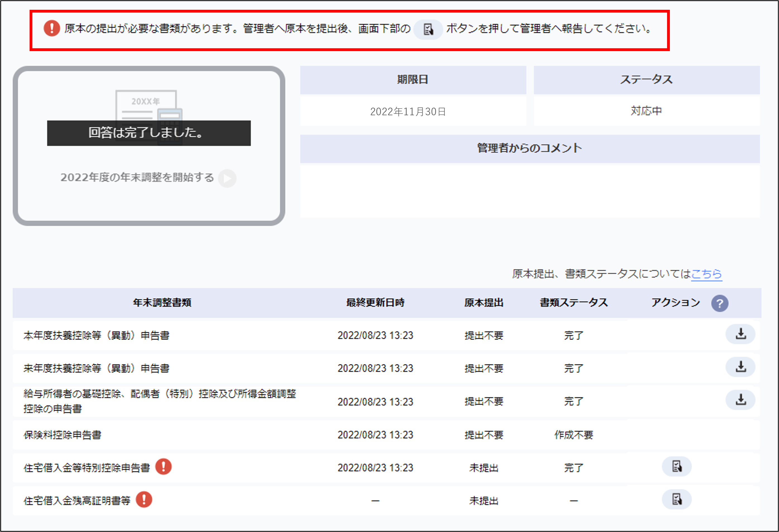Image resolution: width=779 pixels, height=532 pixels.
Task: Download 来年度扶養控除等（異動）申告書 document
Action: pos(740,367)
